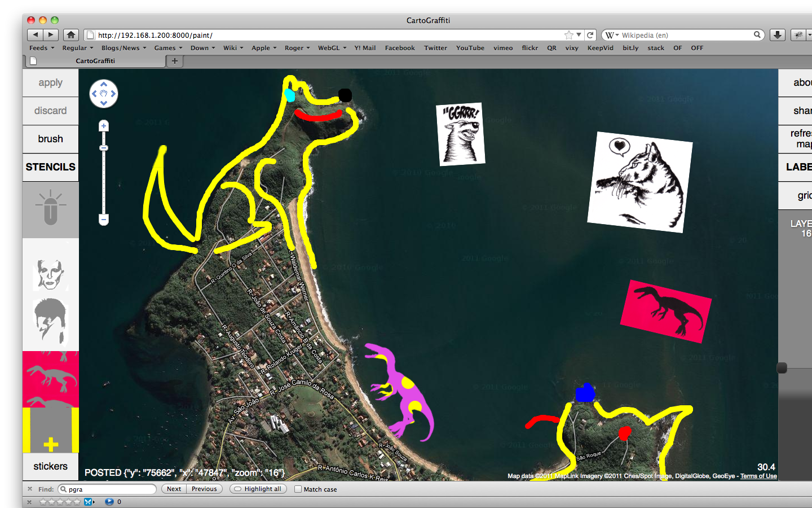Image resolution: width=812 pixels, height=508 pixels.
Task: Bookmark the page with the star icon
Action: click(569, 35)
